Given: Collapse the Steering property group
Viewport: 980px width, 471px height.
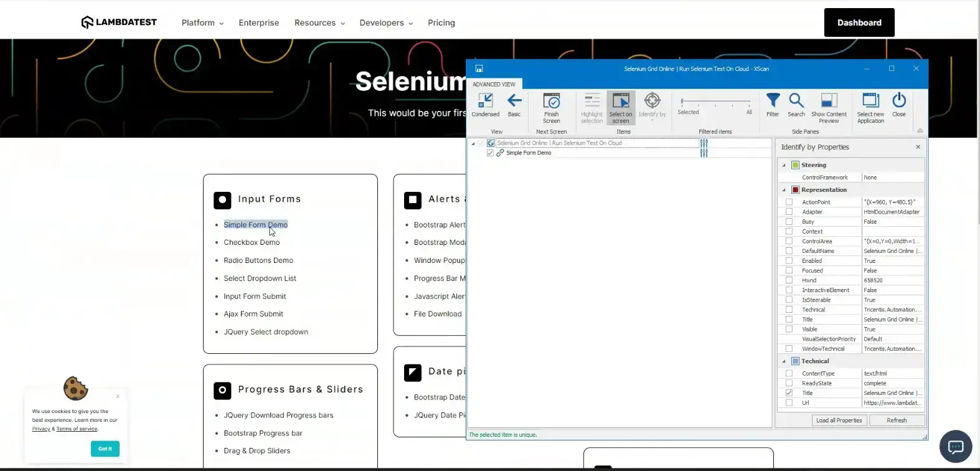Looking at the screenshot, I should (784, 165).
